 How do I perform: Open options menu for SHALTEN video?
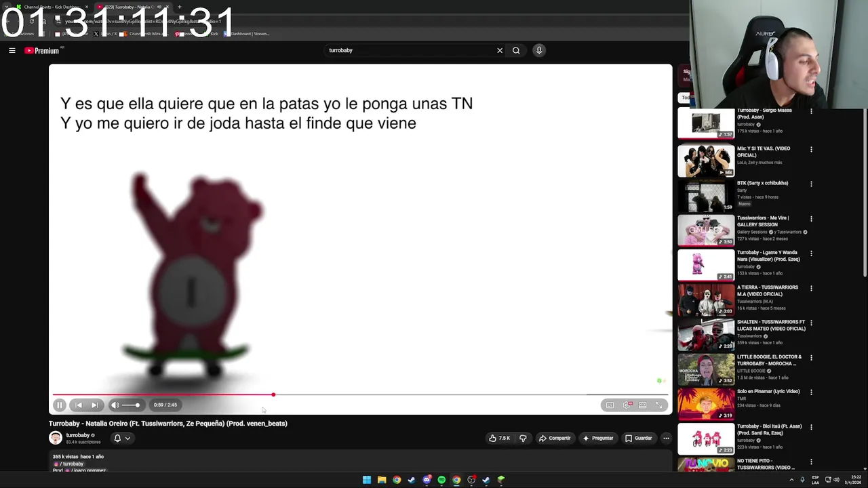click(811, 323)
